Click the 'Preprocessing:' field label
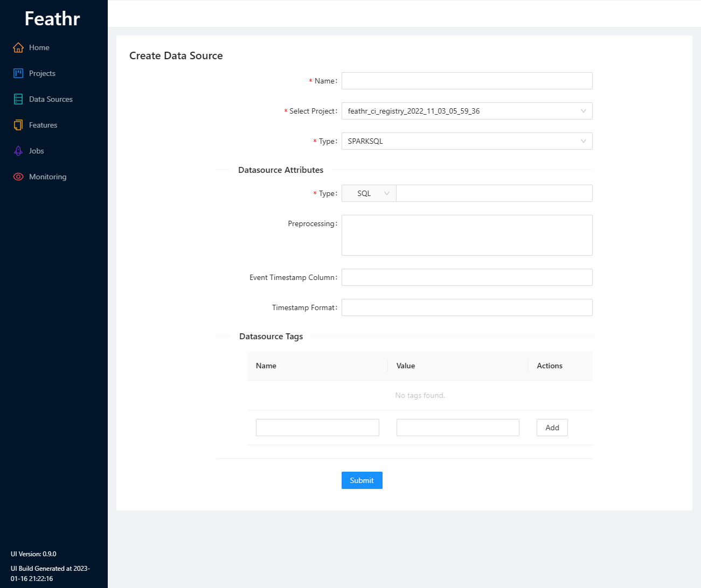The image size is (701, 588). (x=313, y=223)
